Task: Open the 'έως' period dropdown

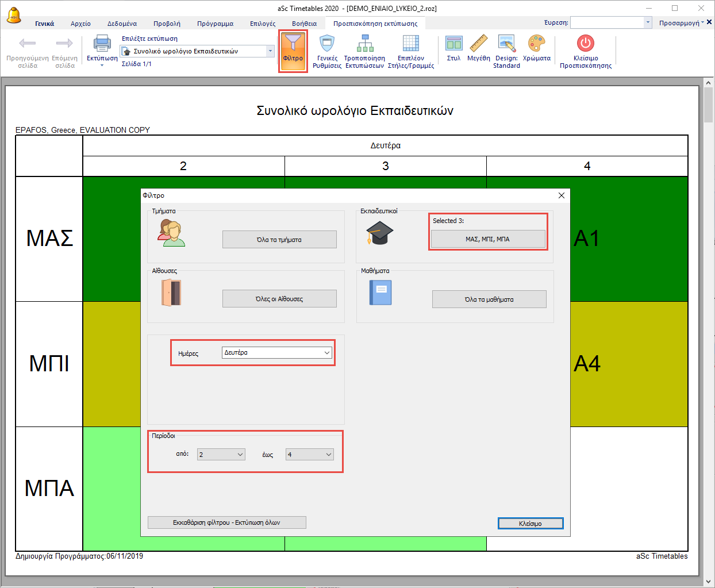Action: tap(309, 455)
